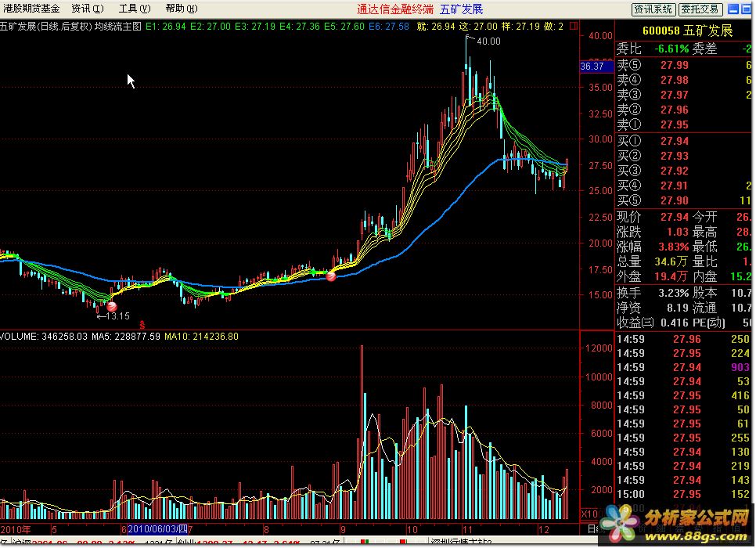The height and width of the screenshot is (548, 756).
Task: Click the X10 volume scale label
Action: pyautogui.click(x=589, y=514)
